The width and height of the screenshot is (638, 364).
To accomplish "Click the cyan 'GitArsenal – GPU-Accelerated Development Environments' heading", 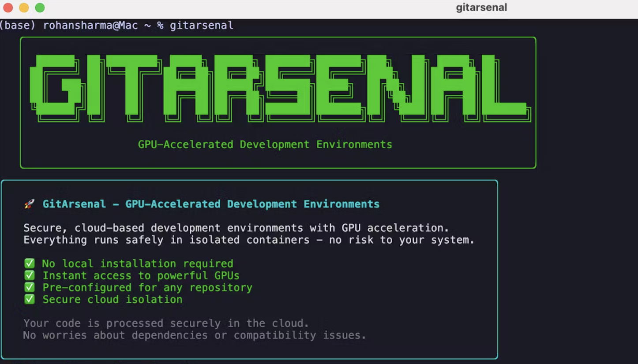I will (x=211, y=204).
